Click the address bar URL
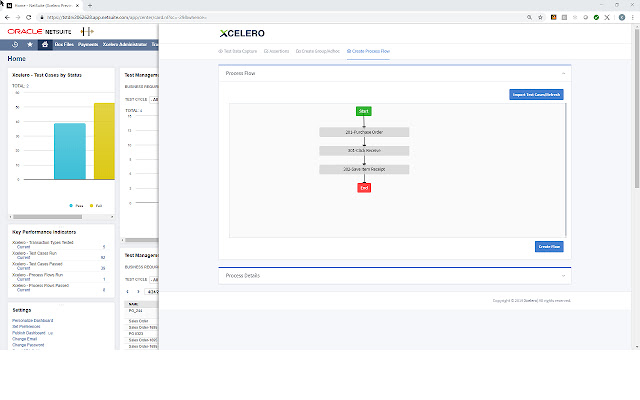 pos(127,17)
